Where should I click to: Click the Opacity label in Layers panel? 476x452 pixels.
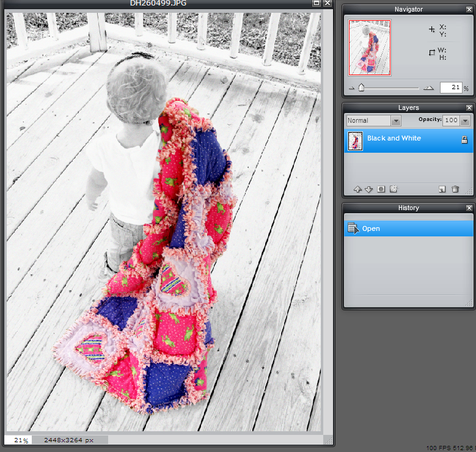coord(430,119)
